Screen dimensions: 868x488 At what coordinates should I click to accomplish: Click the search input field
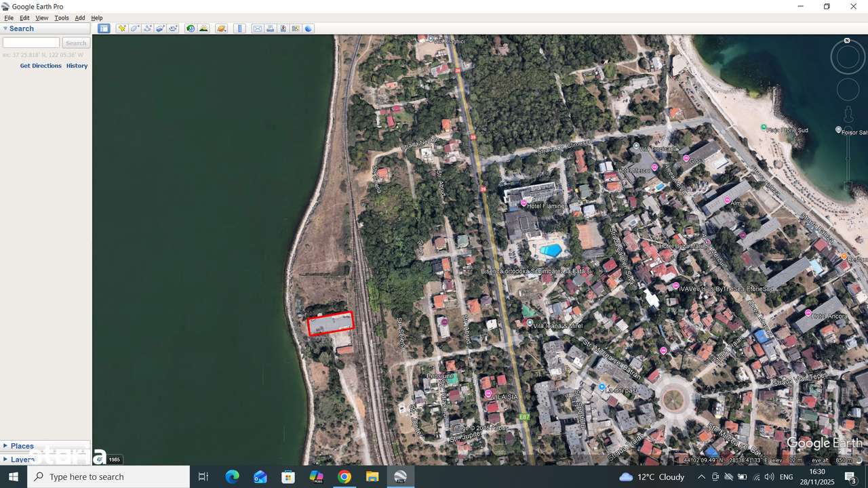tap(31, 43)
